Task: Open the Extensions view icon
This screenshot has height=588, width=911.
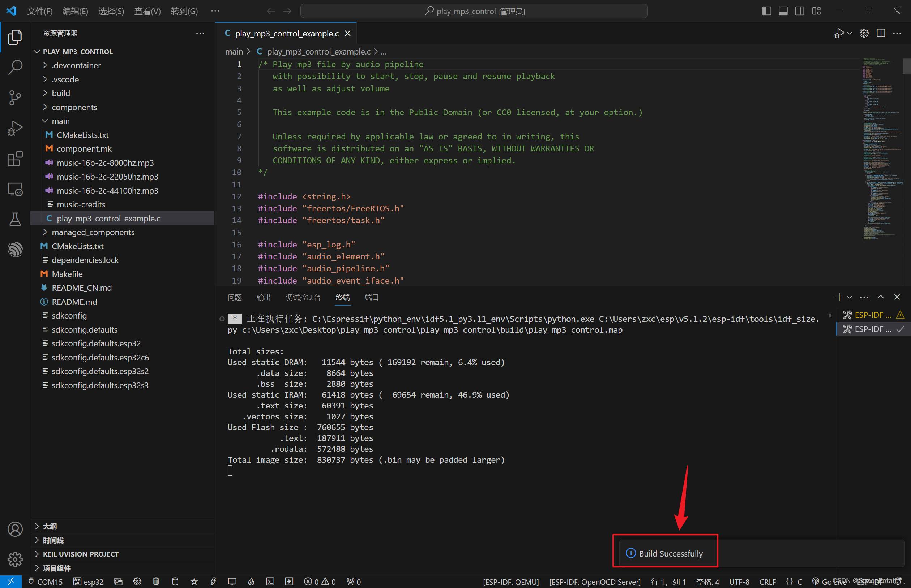Action: pos(15,159)
